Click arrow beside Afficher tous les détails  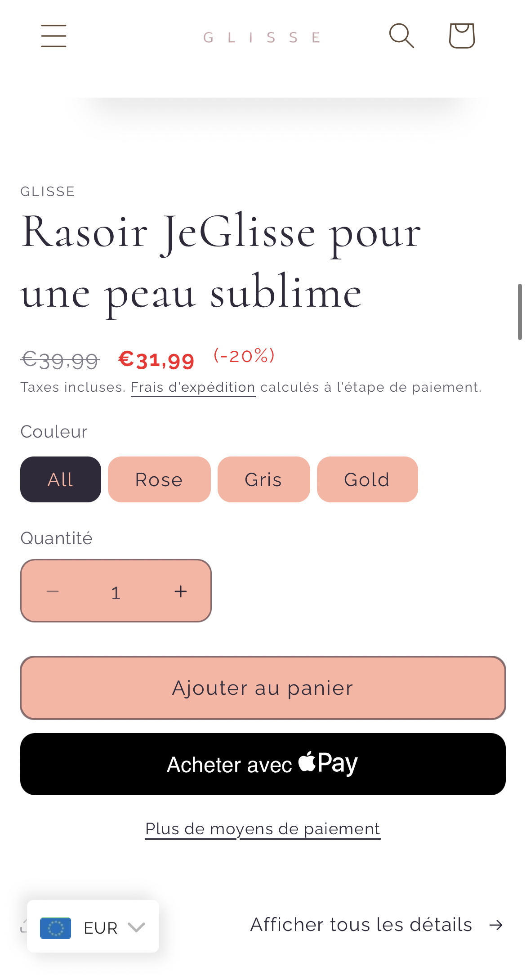pos(496,925)
